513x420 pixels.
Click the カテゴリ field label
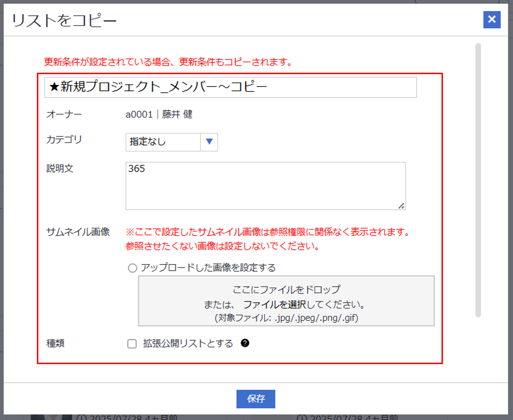coord(64,140)
